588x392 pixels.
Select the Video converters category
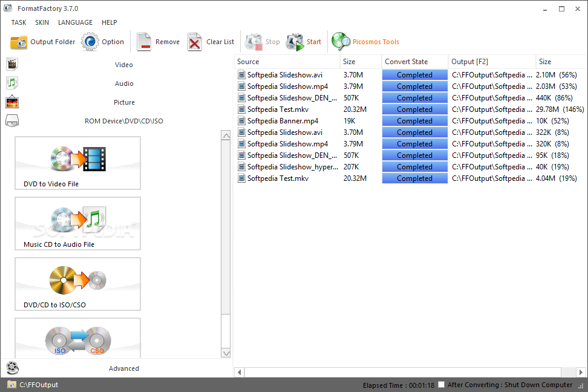click(x=123, y=64)
